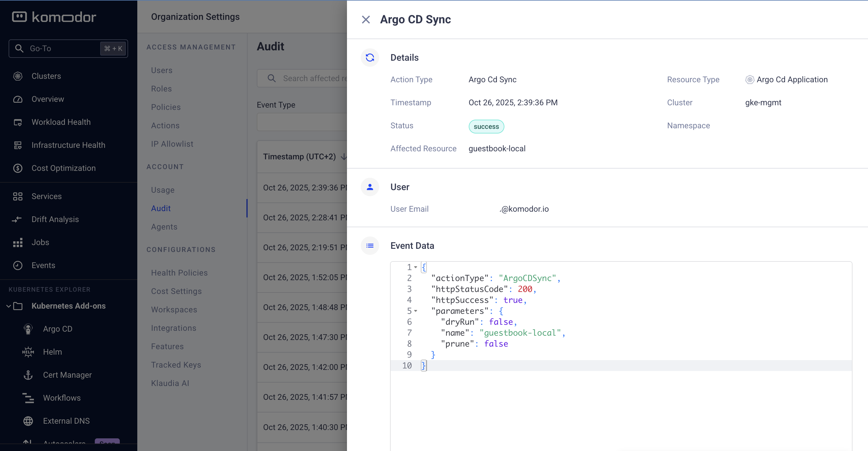868x451 pixels.
Task: Collapse the Kubernetes Add-ons folder
Action: click(x=9, y=306)
